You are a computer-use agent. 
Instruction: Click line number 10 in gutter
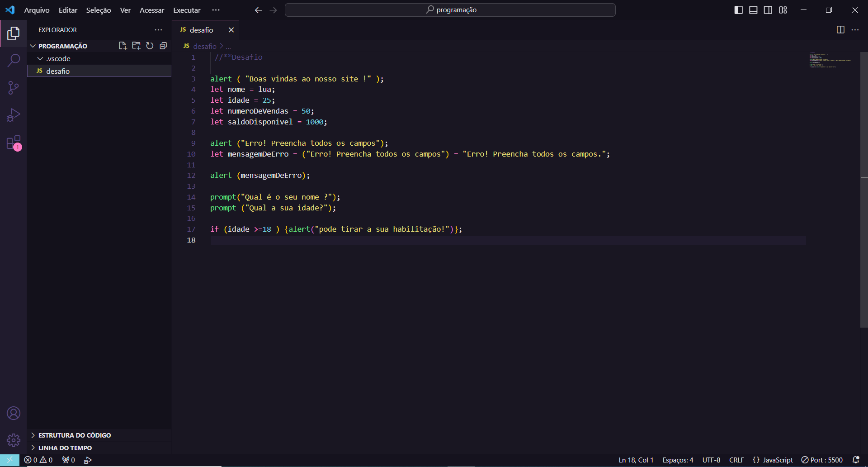coord(191,154)
